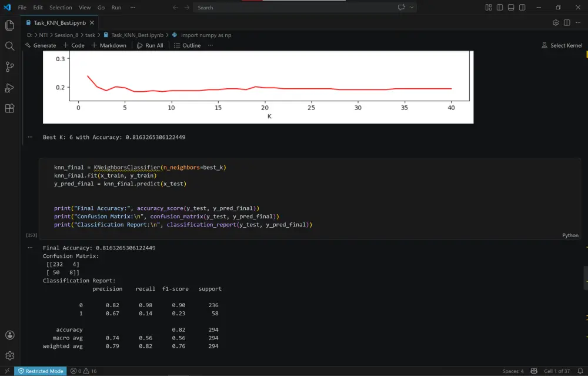Open the Go menu
The image size is (588, 376).
click(101, 8)
